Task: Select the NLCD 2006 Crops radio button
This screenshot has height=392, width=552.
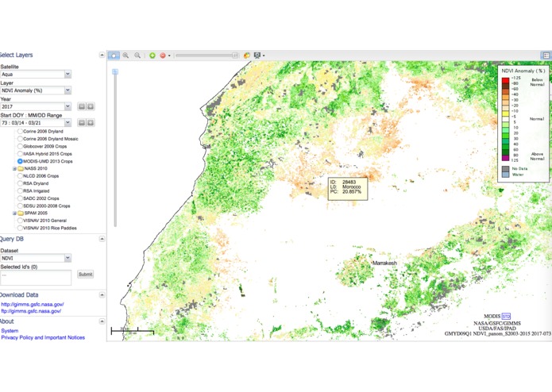Action: coord(20,176)
